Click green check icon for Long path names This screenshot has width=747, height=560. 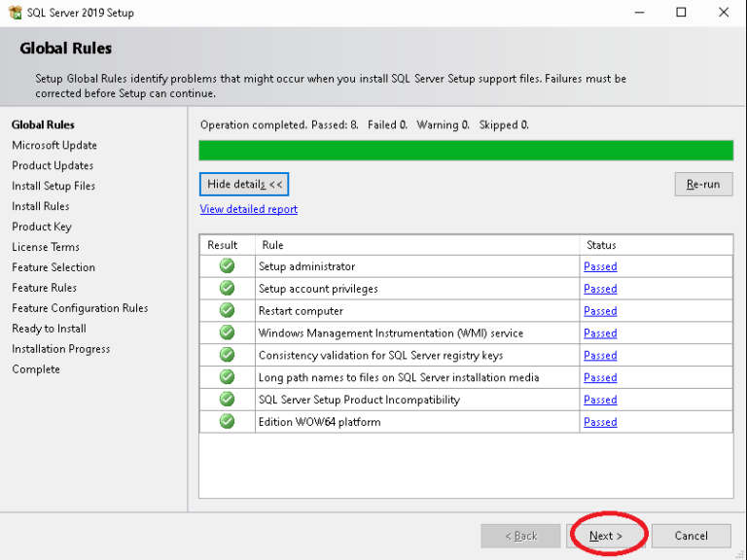pos(228,376)
